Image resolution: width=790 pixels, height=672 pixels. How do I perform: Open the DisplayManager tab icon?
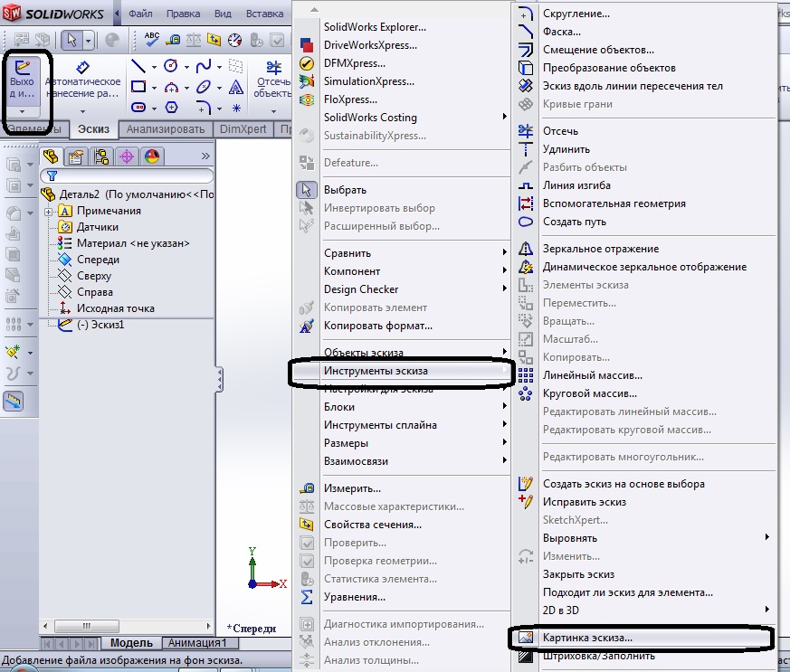point(152,156)
